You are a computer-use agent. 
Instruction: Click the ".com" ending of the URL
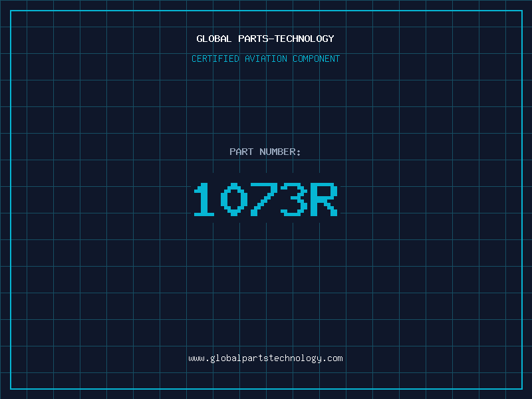tap(332, 358)
